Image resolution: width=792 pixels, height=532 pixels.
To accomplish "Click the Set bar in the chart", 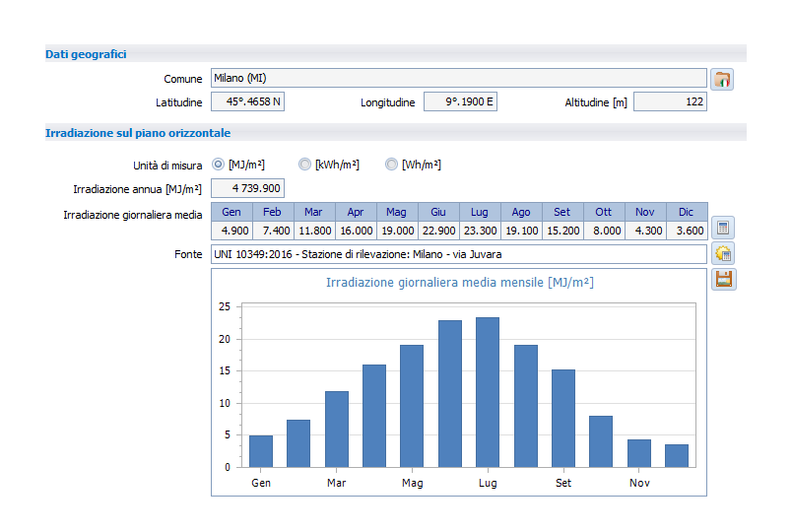I will pyautogui.click(x=563, y=419).
